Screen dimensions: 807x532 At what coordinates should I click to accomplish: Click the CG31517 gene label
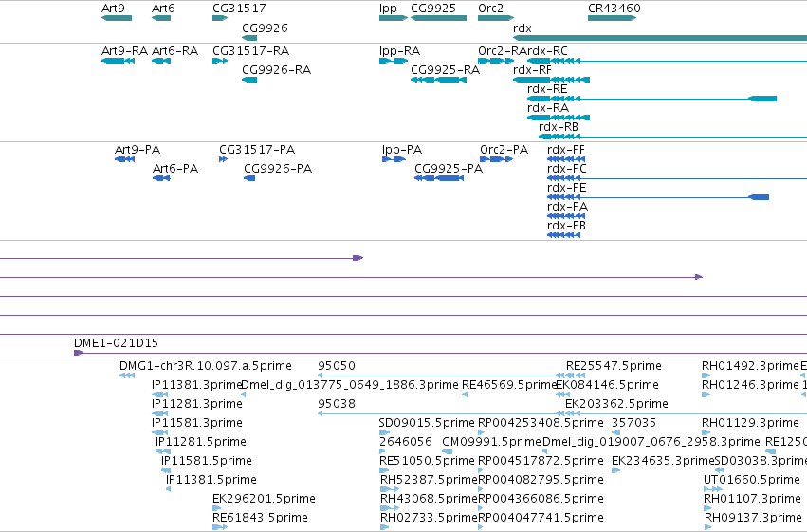click(x=239, y=9)
